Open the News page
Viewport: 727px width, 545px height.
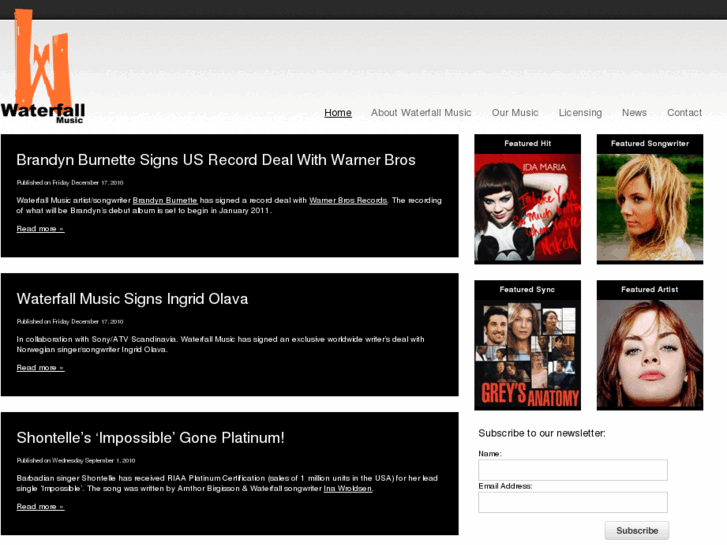tap(634, 113)
